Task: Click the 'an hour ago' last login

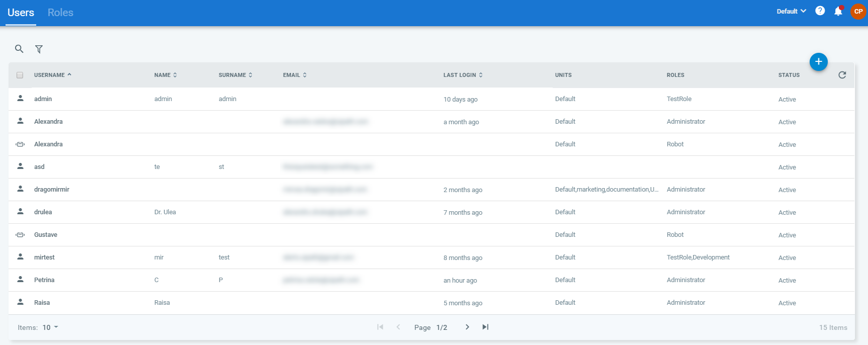Action: (x=460, y=281)
